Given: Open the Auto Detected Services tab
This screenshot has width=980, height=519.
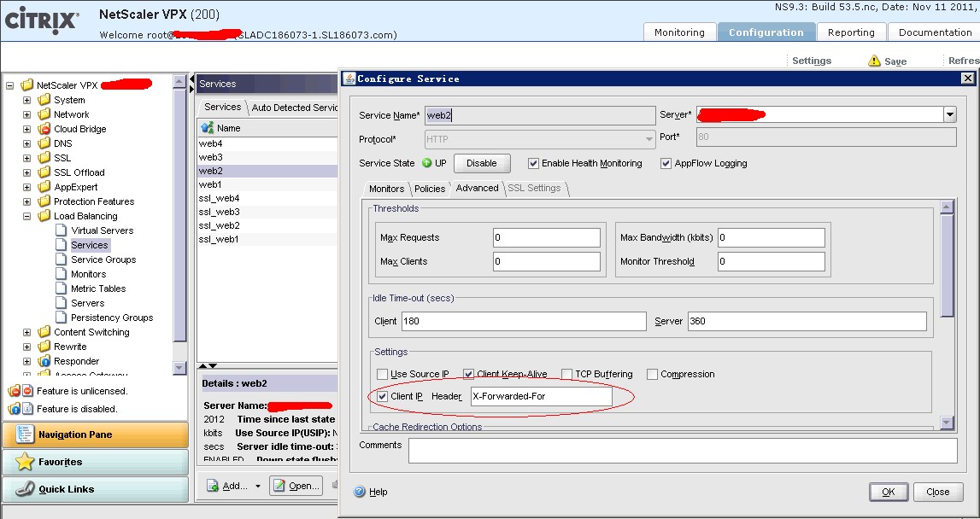Looking at the screenshot, I should 295,108.
